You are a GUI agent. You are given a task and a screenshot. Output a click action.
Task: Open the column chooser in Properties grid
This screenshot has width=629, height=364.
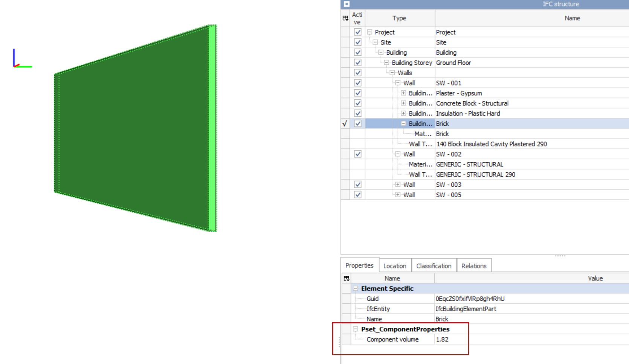point(347,279)
